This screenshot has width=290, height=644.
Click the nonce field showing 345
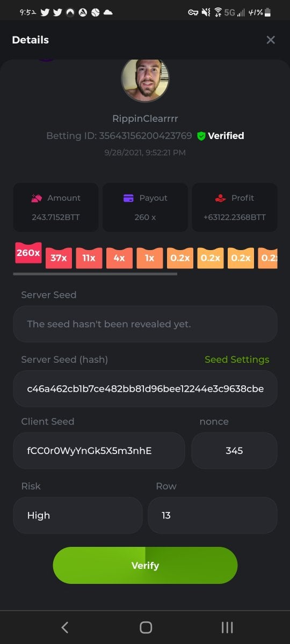coord(235,451)
